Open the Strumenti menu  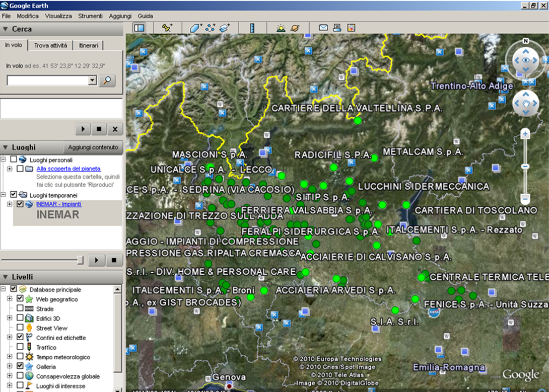pyautogui.click(x=90, y=16)
